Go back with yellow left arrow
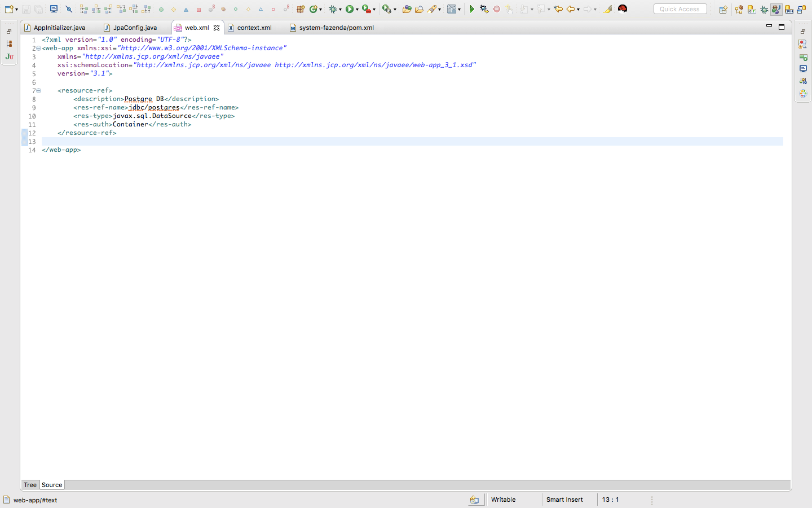 pos(571,9)
